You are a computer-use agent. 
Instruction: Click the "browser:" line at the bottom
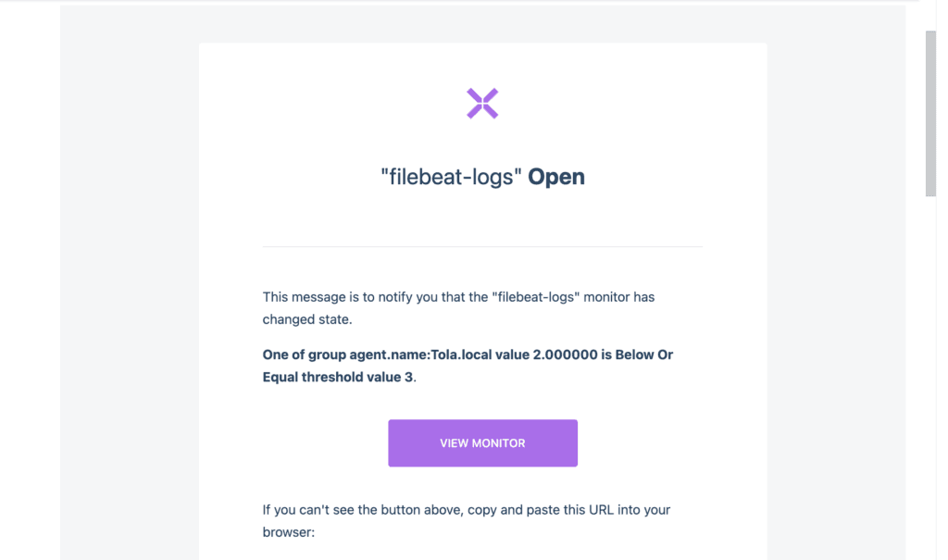coord(289,532)
